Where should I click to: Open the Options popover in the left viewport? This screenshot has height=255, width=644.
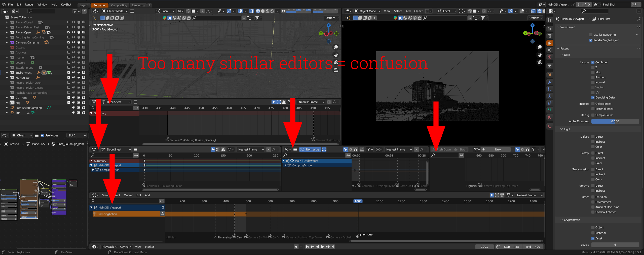click(x=332, y=18)
